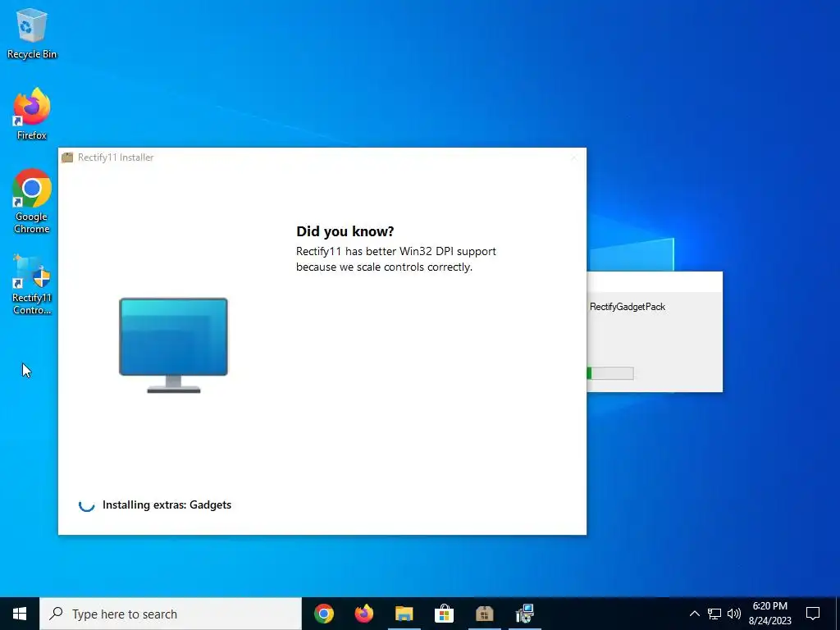The height and width of the screenshot is (630, 840).
Task: Click the network tray icon
Action: [x=714, y=614]
